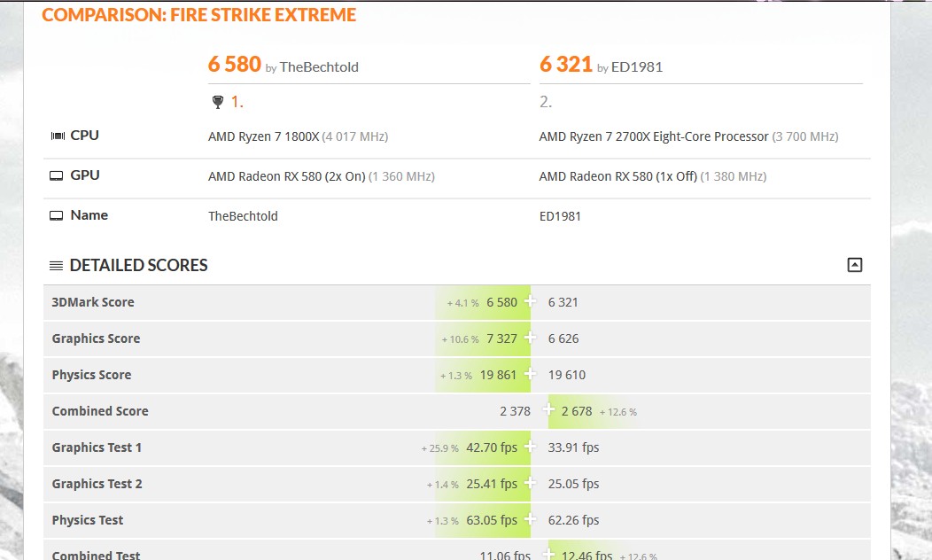Click the plus marker in Graphics Score row
Image resolution: width=932 pixels, height=560 pixels.
(530, 338)
